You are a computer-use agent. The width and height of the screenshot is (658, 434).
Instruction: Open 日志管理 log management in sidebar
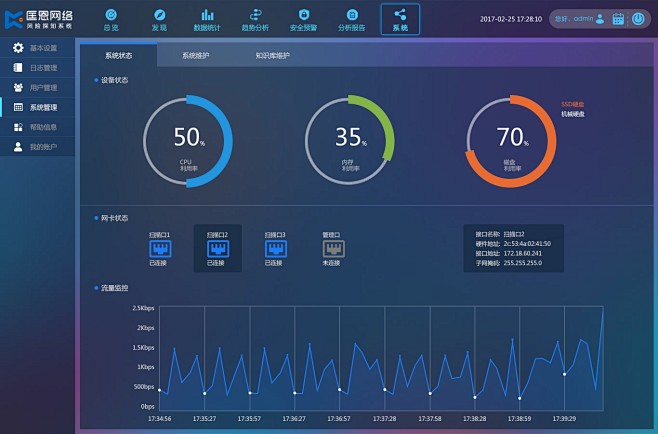pyautogui.click(x=37, y=68)
